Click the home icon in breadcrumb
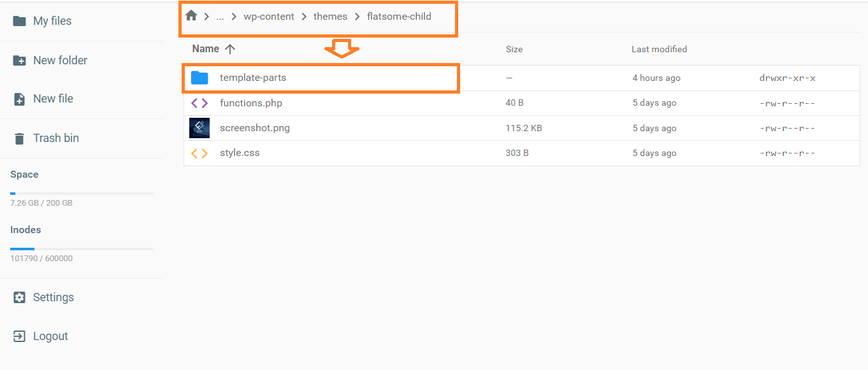 (x=191, y=16)
